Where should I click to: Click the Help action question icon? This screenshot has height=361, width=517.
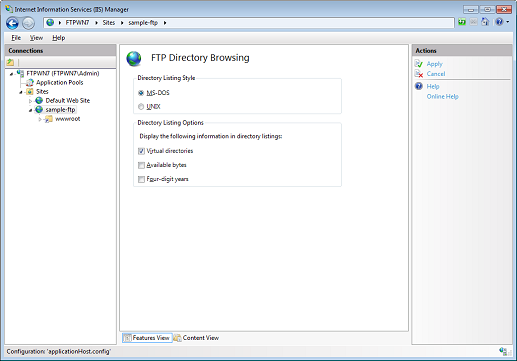click(x=419, y=86)
